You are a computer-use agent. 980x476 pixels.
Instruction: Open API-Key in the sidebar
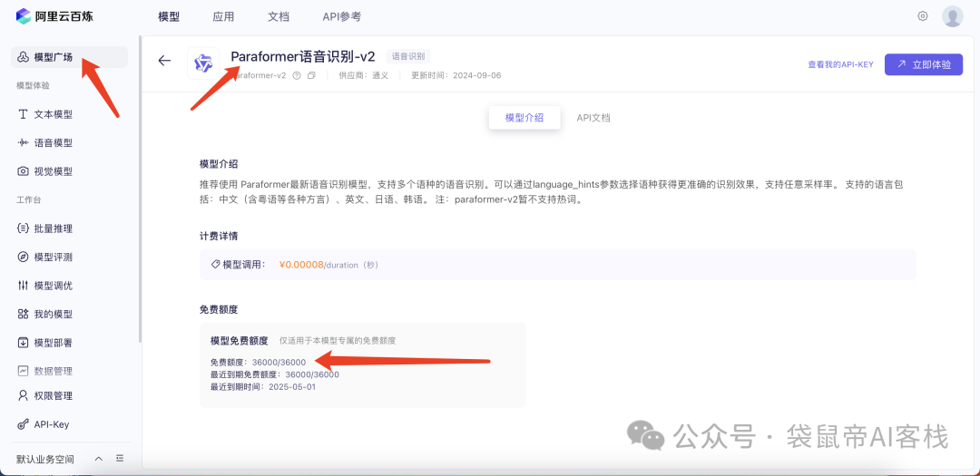click(51, 424)
